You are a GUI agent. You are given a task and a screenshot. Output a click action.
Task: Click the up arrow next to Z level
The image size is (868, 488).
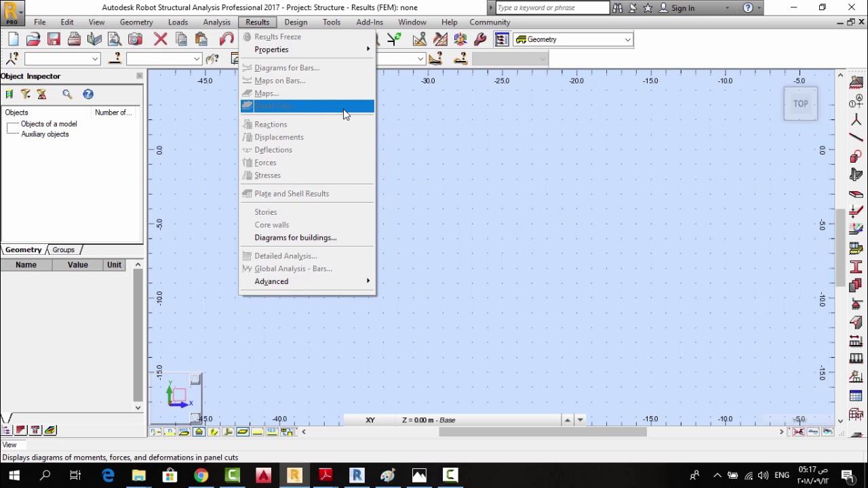click(x=567, y=420)
